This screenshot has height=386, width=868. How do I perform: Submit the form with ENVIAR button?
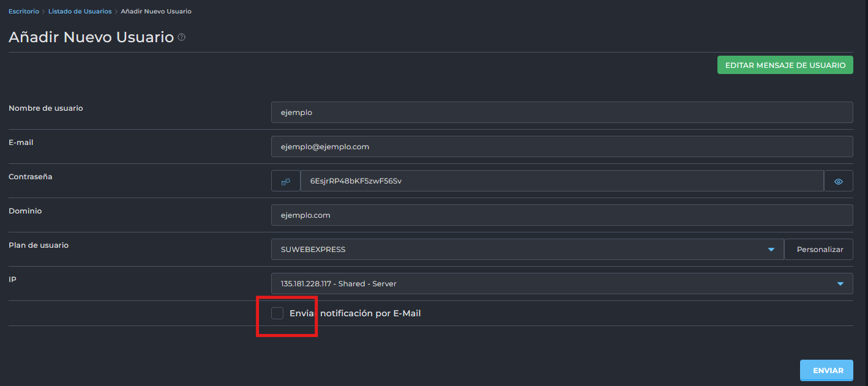826,371
